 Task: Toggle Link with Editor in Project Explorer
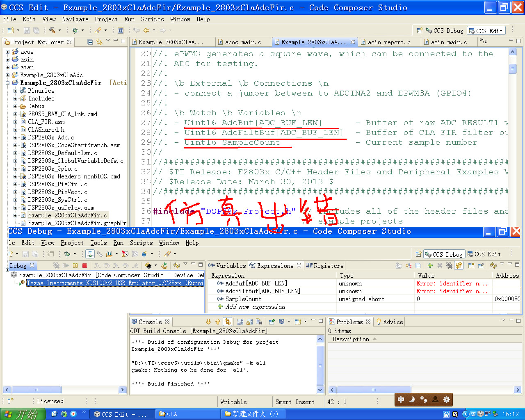(99, 42)
